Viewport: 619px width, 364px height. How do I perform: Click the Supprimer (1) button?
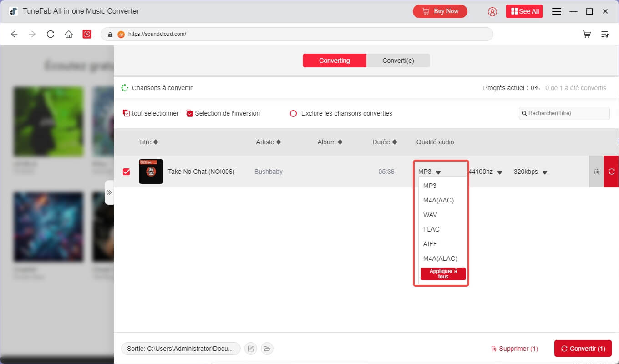514,349
